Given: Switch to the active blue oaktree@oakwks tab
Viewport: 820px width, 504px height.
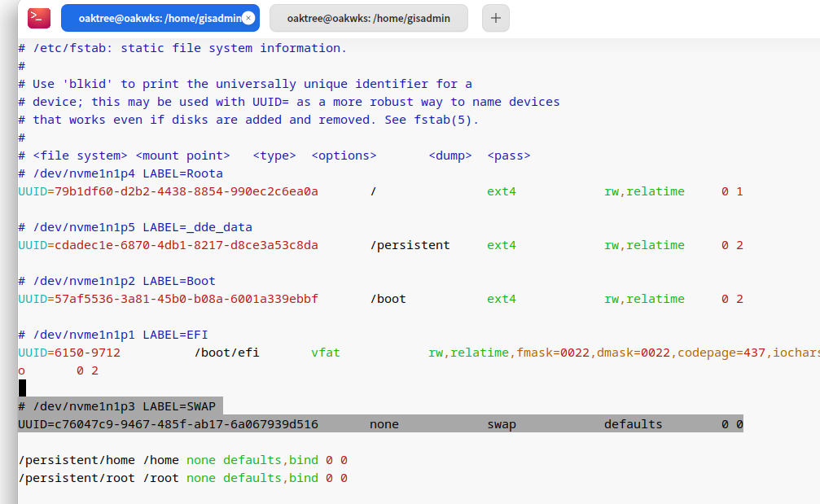Looking at the screenshot, I should click(x=160, y=18).
